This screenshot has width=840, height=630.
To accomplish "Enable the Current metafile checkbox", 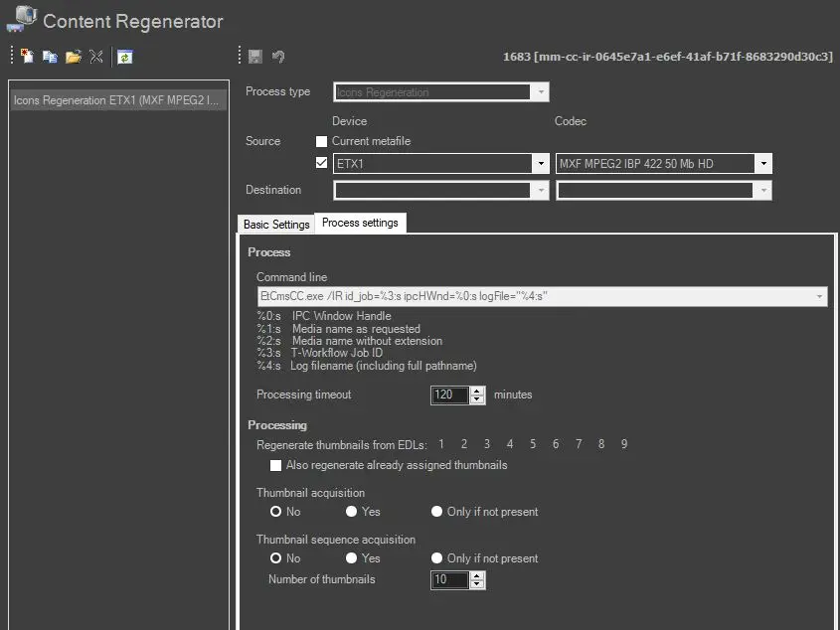I will (x=321, y=141).
